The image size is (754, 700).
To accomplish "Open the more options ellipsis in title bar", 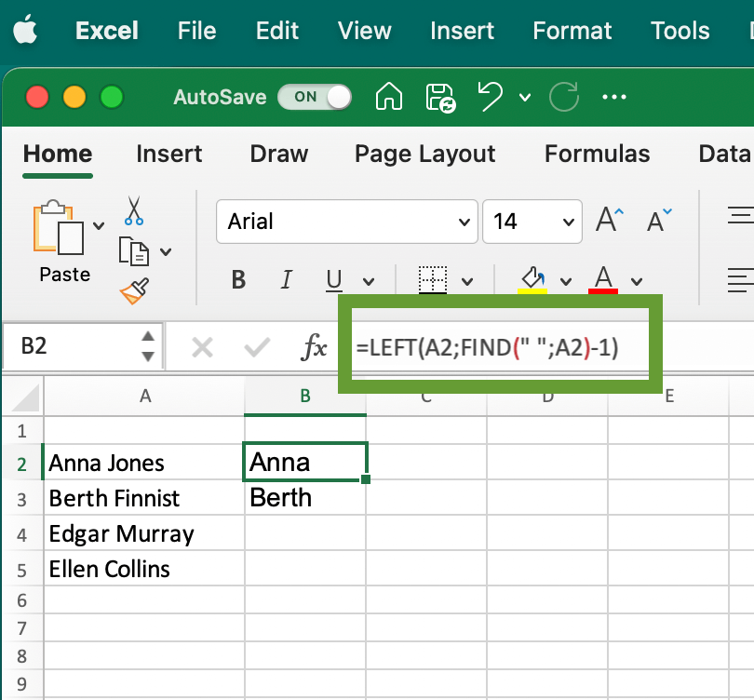I will coord(614,97).
